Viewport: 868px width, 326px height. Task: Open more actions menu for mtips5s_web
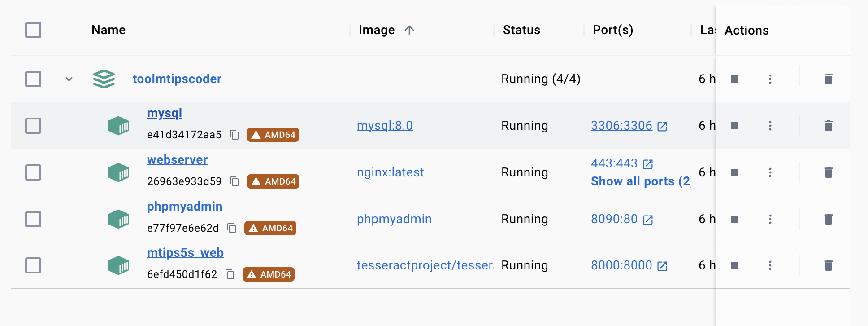click(x=770, y=265)
